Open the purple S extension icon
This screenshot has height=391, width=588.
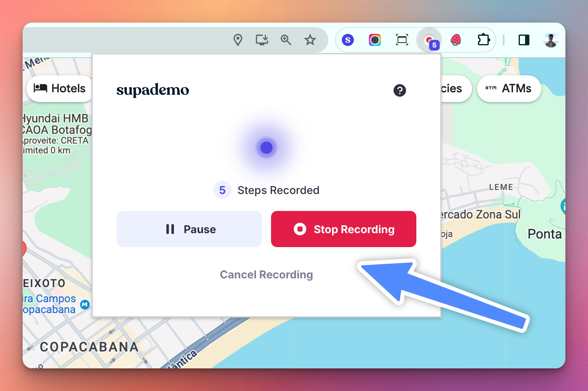click(348, 40)
